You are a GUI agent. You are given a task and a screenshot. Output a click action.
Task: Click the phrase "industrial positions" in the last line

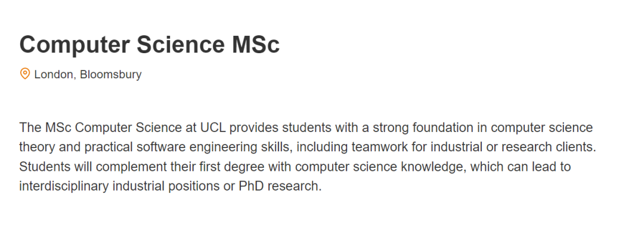166,186
